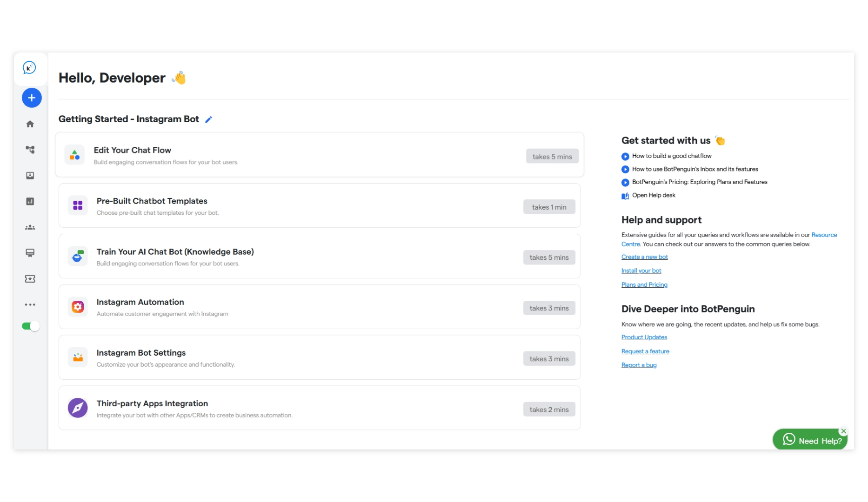The image size is (868, 502).
Task: Open Instagram Automation card title
Action: click(140, 302)
